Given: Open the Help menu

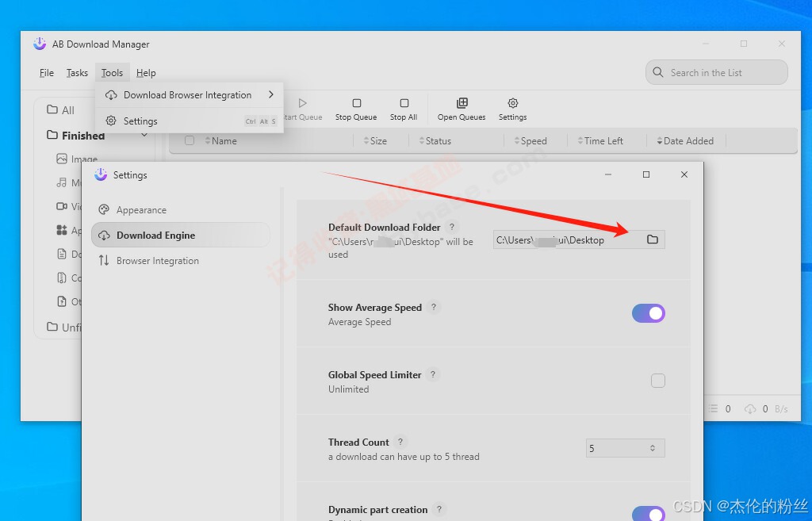Looking at the screenshot, I should pyautogui.click(x=146, y=73).
